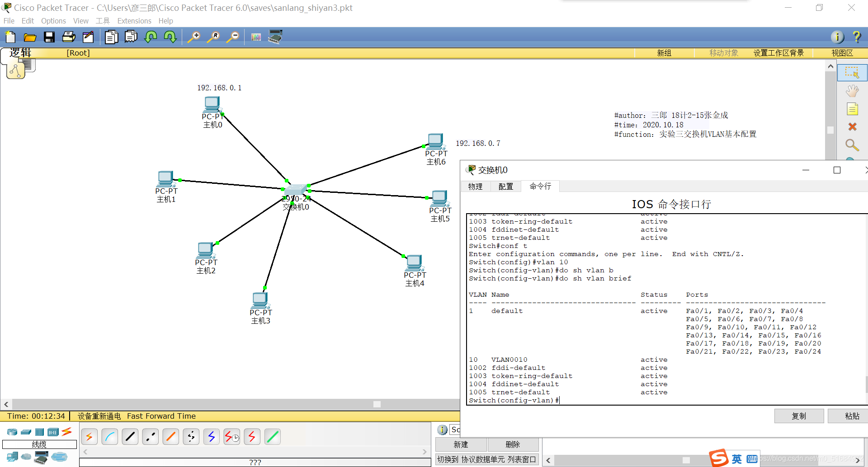868x467 pixels.
Task: Paste using the Paste toolbar icon
Action: pos(131,37)
